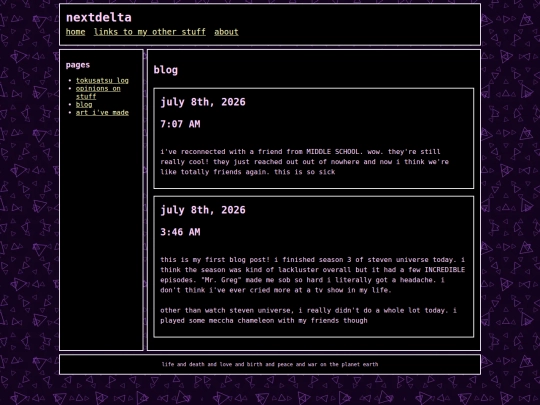Image resolution: width=540 pixels, height=405 pixels.
Task: Click the 7:07 AM post time
Action: [x=180, y=124]
